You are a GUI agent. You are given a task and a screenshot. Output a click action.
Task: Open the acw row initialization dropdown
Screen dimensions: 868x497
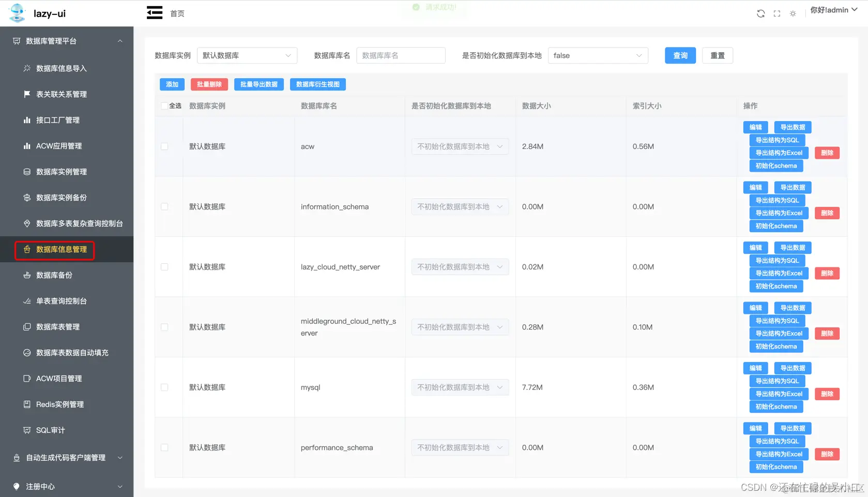point(460,146)
